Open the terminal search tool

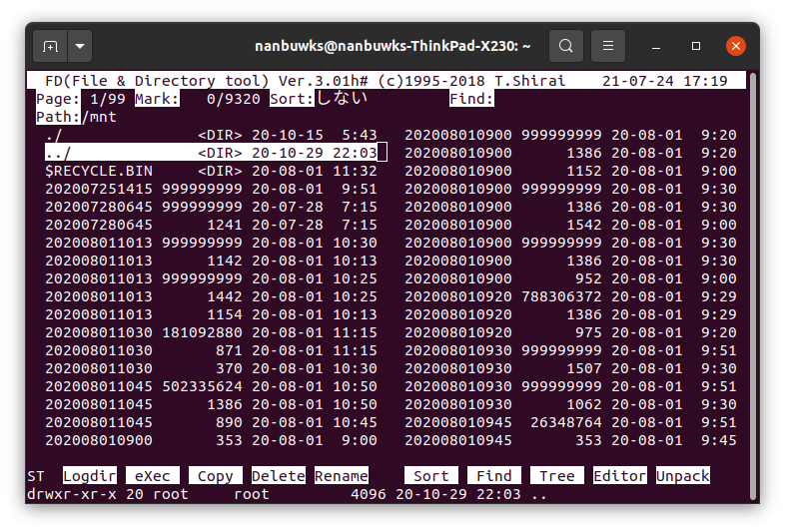[x=566, y=46]
